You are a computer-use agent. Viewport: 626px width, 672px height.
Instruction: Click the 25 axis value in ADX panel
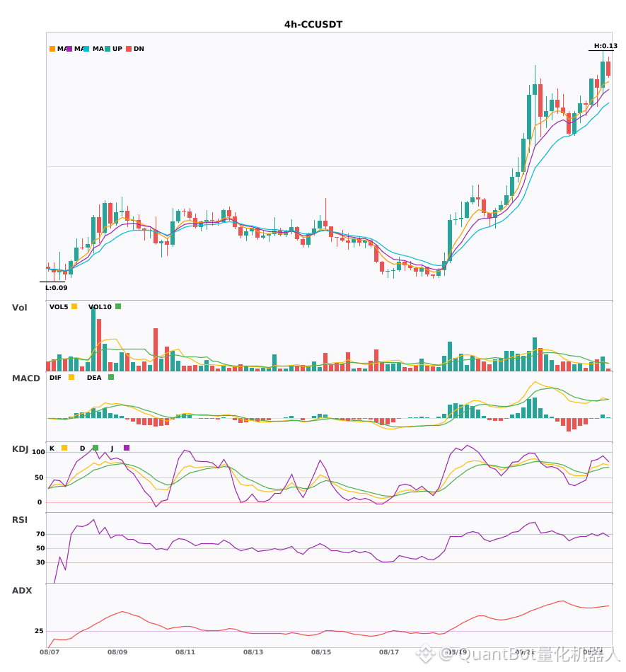pos(39,631)
